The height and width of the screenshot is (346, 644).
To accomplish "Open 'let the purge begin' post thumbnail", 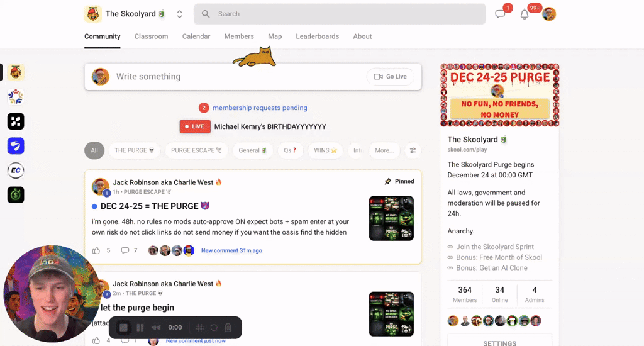I will tap(391, 314).
